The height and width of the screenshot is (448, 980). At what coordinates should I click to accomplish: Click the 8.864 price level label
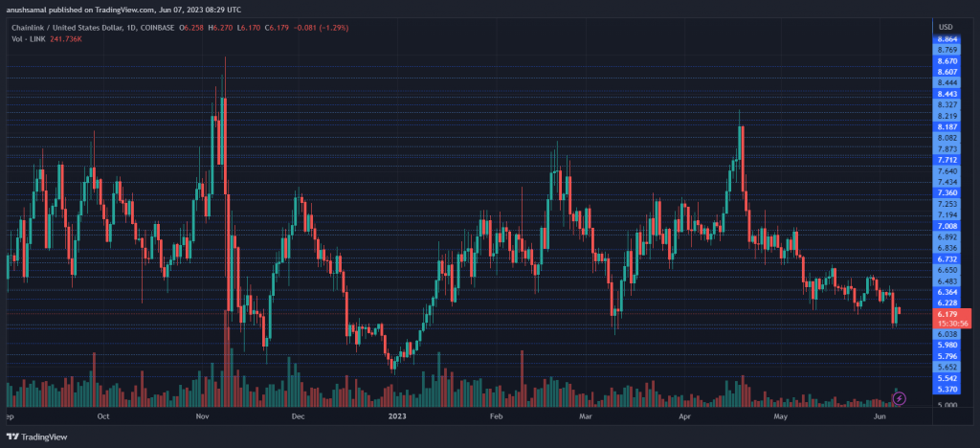point(946,36)
